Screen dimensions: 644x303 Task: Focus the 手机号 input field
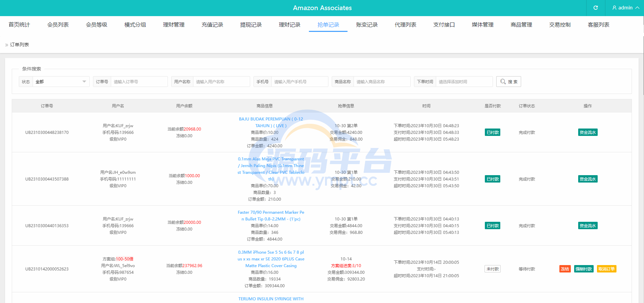(x=300, y=82)
